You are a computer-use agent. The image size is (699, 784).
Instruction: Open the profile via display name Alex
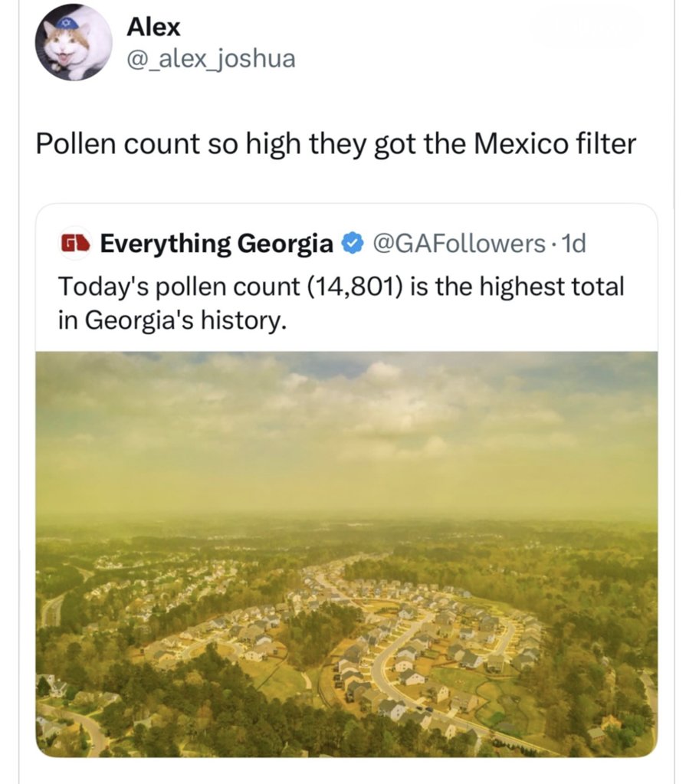click(x=153, y=27)
